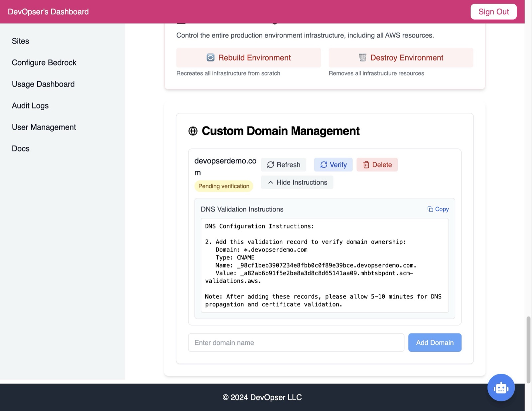Click the © 2024 DevOpser LLC footer text

click(262, 397)
